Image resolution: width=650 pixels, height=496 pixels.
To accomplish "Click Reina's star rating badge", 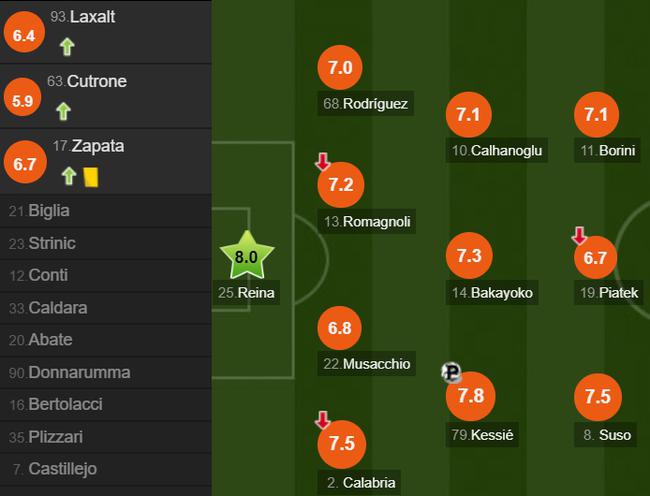I will point(246,255).
